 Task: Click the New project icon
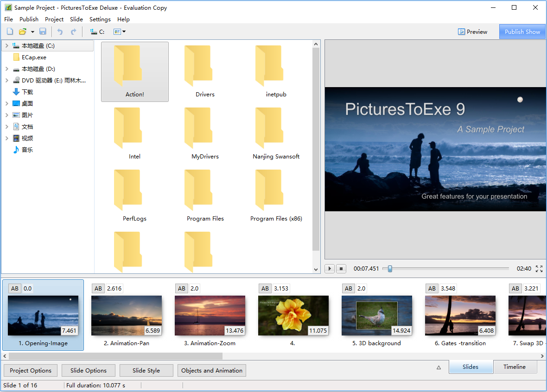pyautogui.click(x=10, y=32)
